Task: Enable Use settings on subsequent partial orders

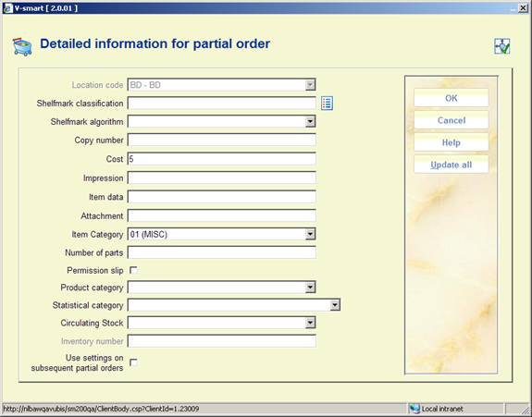Action: coord(133,362)
